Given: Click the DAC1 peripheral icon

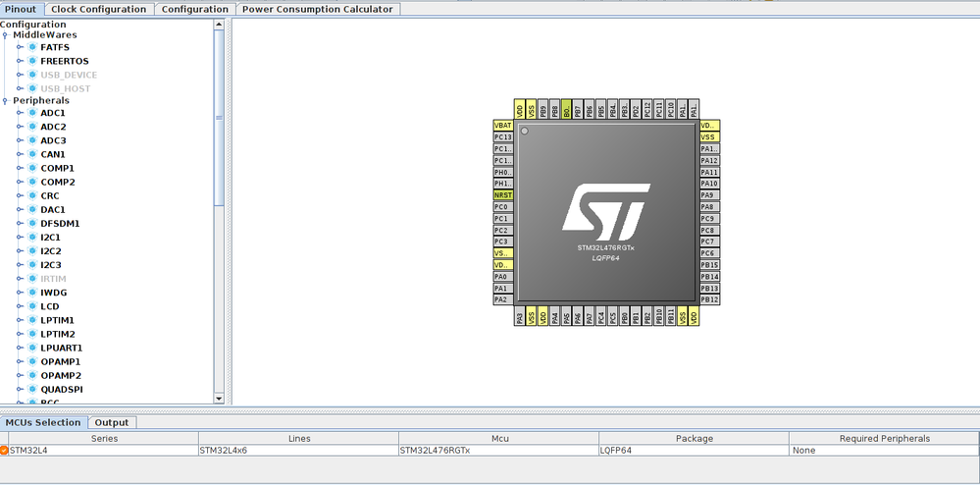Looking at the screenshot, I should (32, 209).
